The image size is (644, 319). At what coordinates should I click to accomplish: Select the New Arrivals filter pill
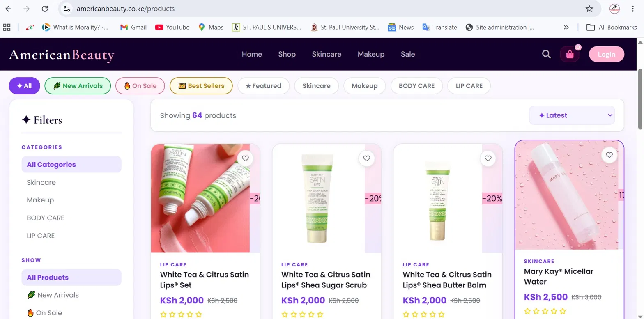[x=78, y=86]
